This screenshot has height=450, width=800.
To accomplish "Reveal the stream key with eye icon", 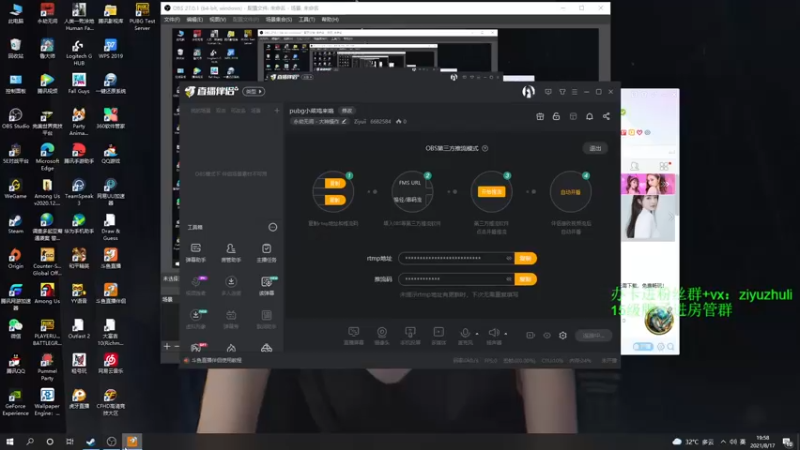I will coord(509,279).
